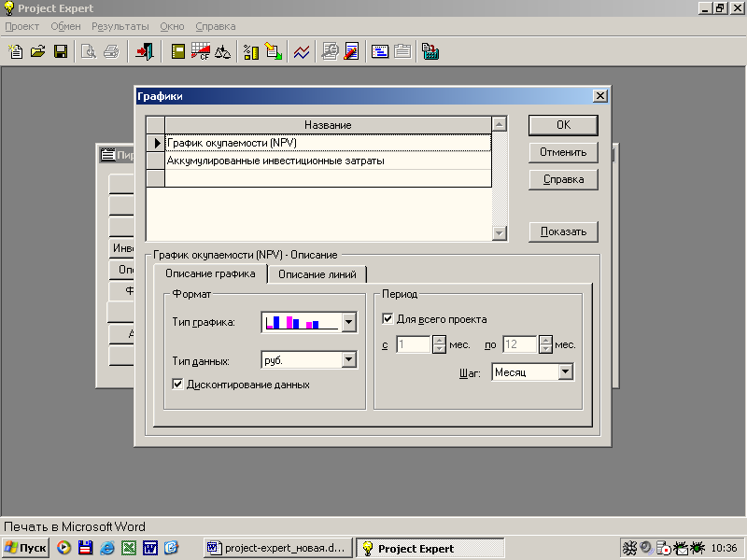The image size is (747, 560).
Task: Open the percent ruler ratios icon
Action: click(x=251, y=51)
